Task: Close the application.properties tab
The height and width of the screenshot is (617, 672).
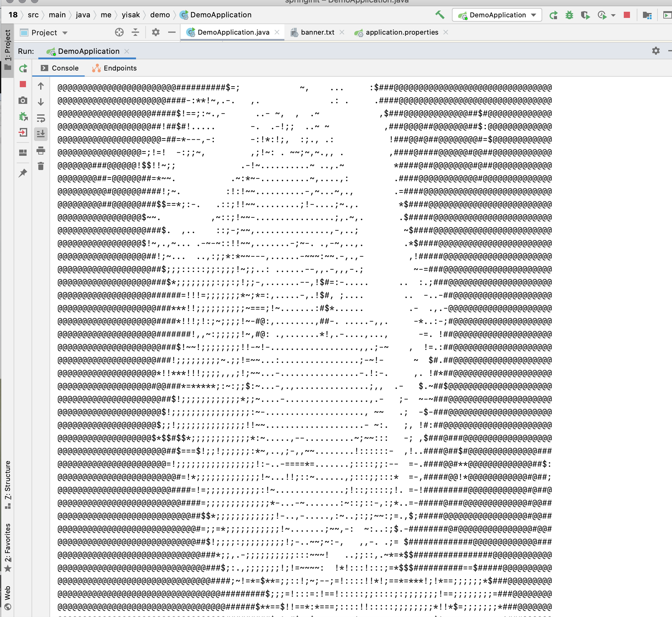Action: click(x=446, y=32)
